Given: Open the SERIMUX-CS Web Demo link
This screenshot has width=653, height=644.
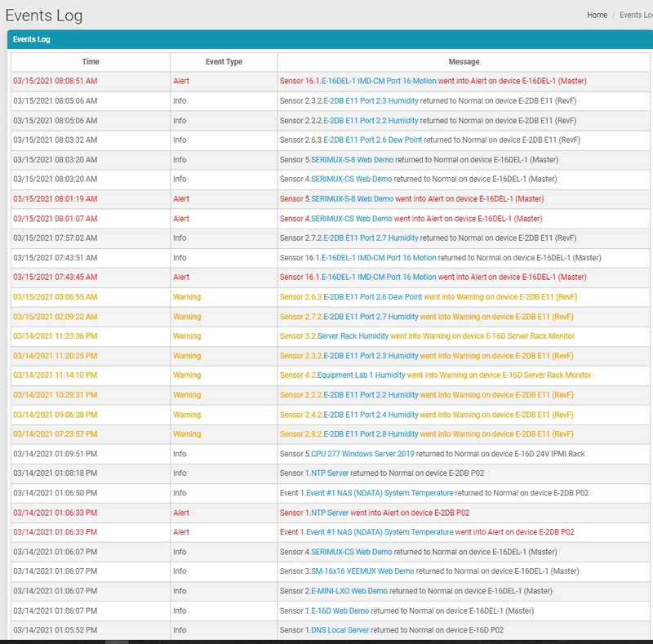Looking at the screenshot, I should tap(352, 179).
